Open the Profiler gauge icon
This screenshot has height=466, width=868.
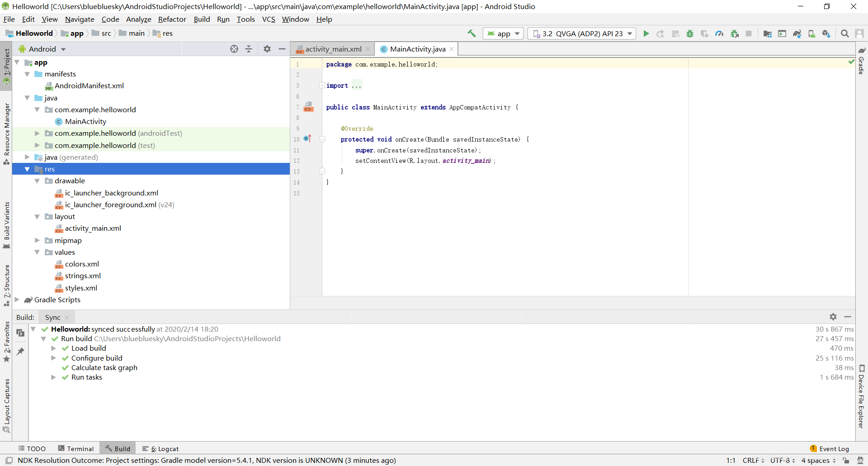(x=719, y=33)
